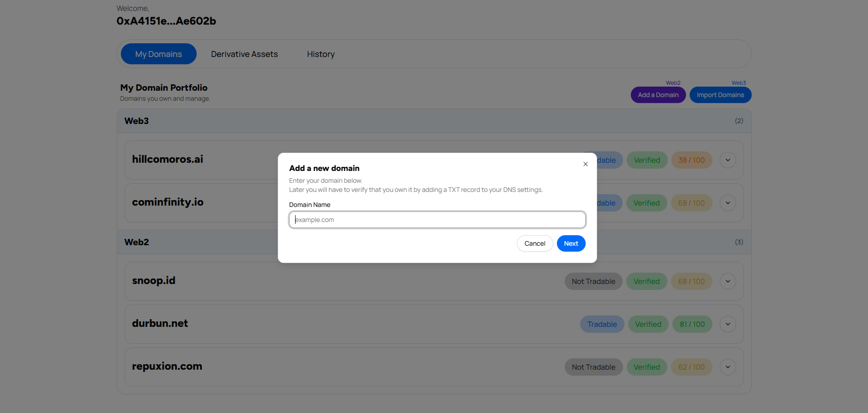Open the History tab
The image size is (868, 413).
[x=321, y=54]
